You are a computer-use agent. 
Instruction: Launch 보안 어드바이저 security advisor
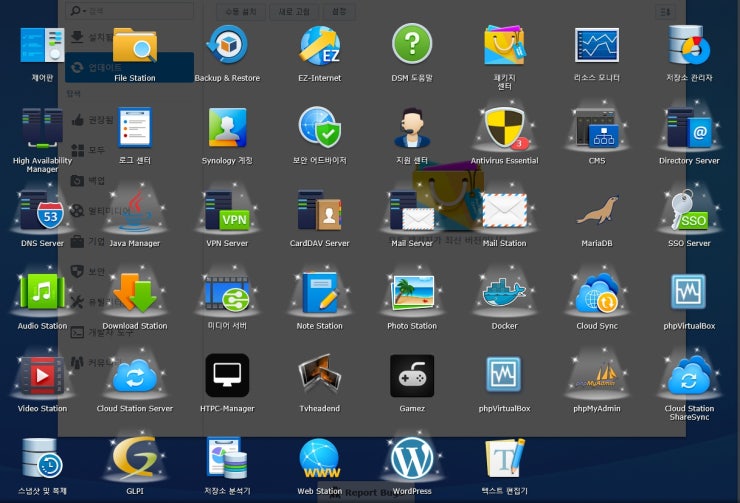click(x=320, y=127)
